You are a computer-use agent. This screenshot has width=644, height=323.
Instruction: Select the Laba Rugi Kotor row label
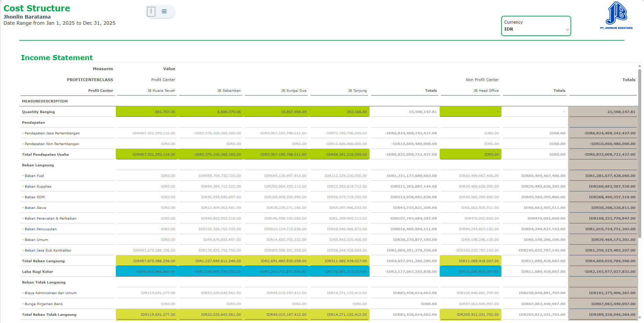[37, 272]
